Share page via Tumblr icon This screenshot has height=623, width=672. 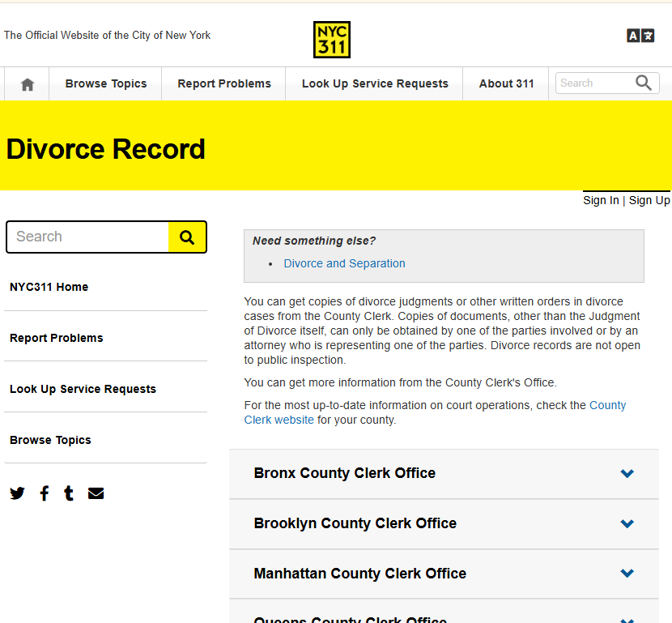pyautogui.click(x=69, y=493)
